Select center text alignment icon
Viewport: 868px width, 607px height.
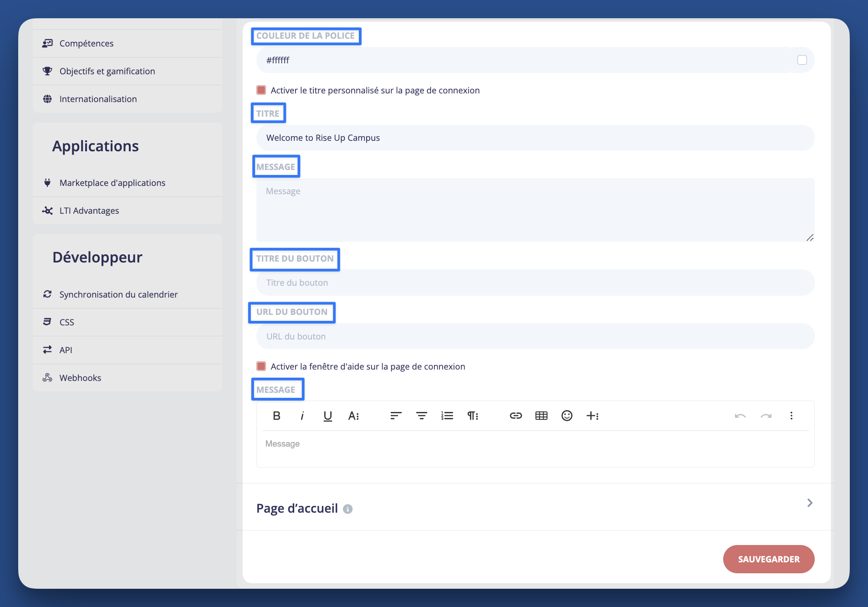[x=422, y=416]
